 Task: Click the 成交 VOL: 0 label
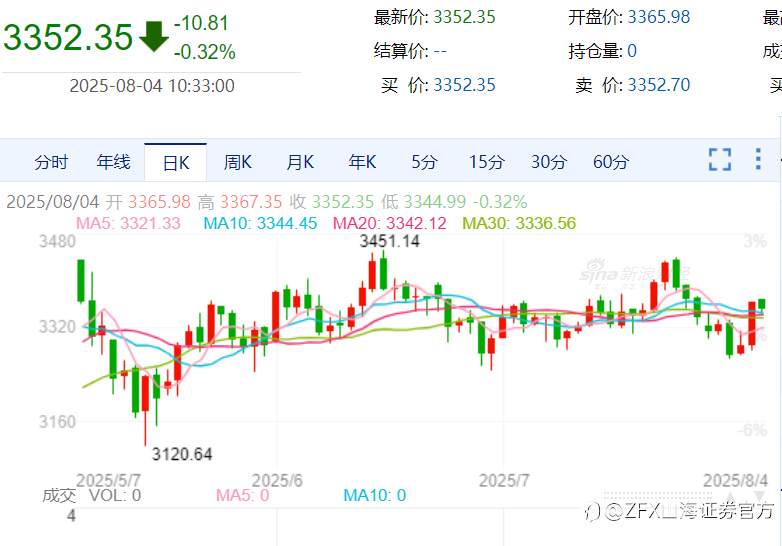91,496
